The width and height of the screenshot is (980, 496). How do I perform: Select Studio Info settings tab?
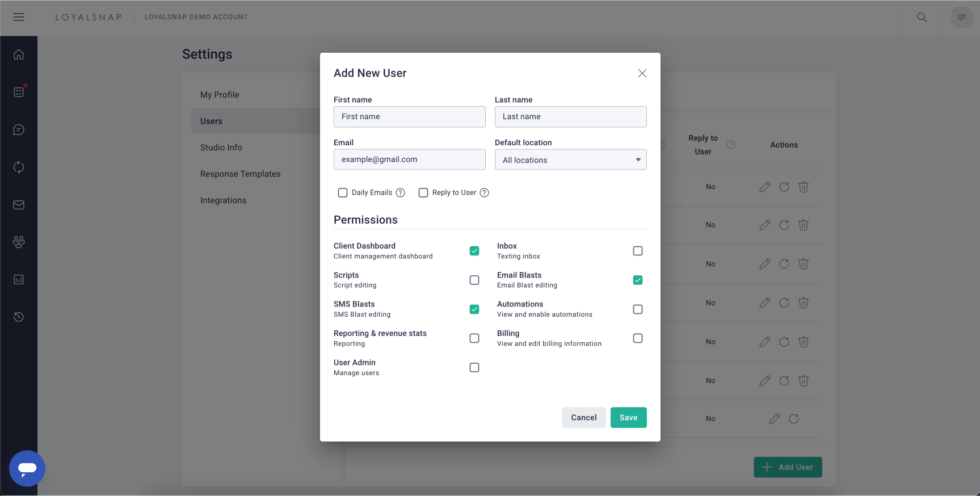click(x=221, y=148)
